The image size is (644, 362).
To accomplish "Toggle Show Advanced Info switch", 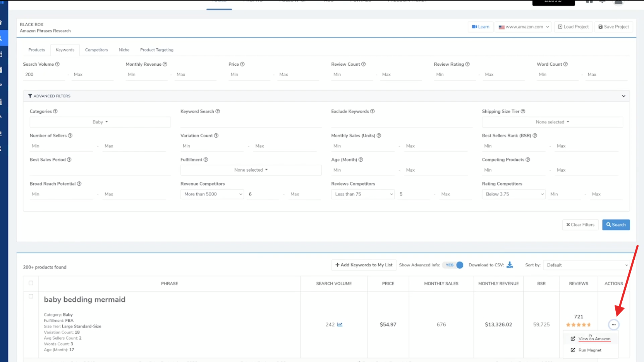I will click(454, 265).
